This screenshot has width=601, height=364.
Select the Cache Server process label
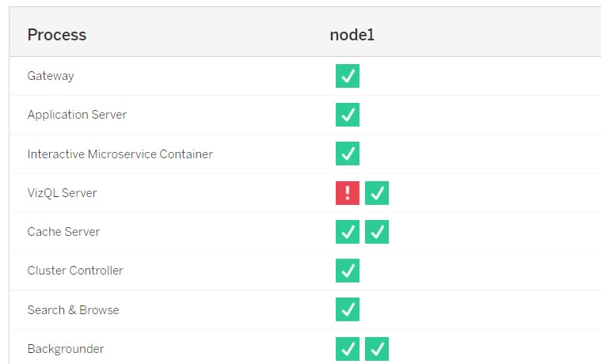[63, 232]
